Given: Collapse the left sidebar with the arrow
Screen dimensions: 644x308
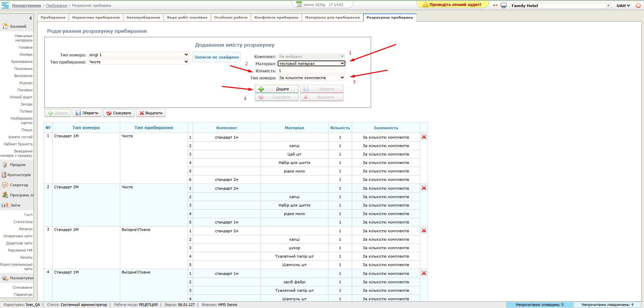Looking at the screenshot, I should pyautogui.click(x=30, y=18).
